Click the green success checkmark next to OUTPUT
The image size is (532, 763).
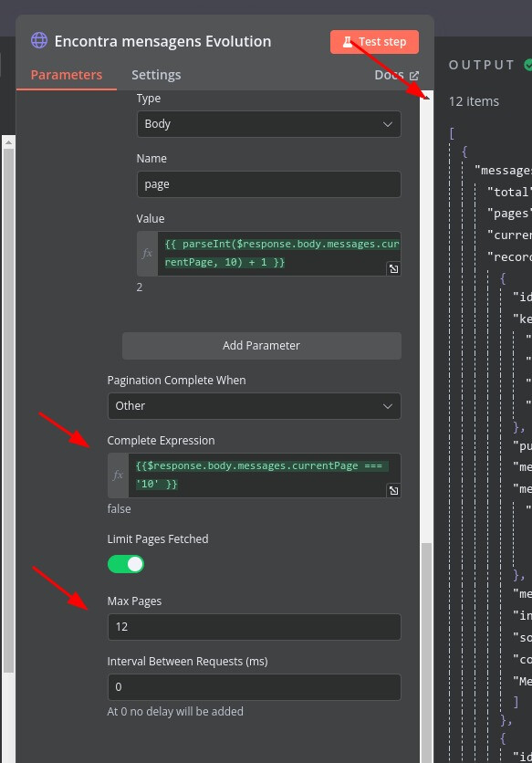pos(527,65)
